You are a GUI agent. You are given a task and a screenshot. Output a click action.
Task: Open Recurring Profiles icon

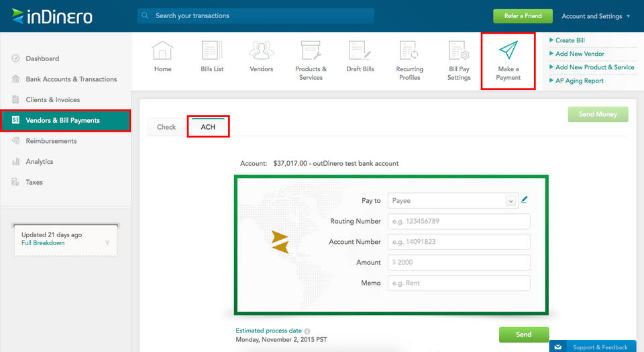click(409, 50)
